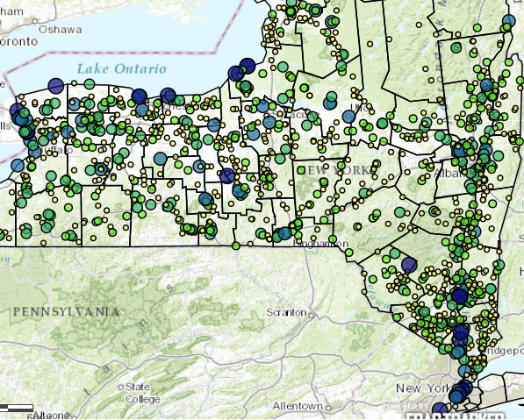This screenshot has width=524, height=420.
Task: Select the blue marker just west of Binghamton
Action: pyautogui.click(x=285, y=233)
